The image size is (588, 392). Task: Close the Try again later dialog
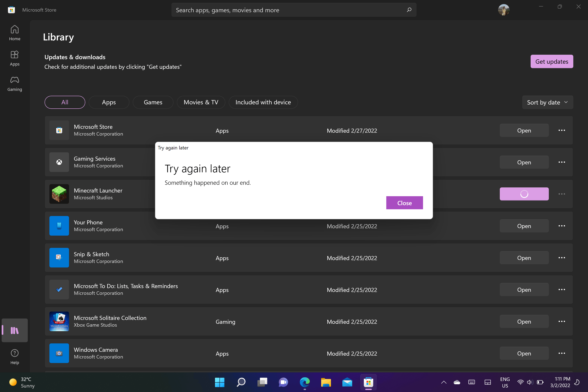(x=404, y=203)
